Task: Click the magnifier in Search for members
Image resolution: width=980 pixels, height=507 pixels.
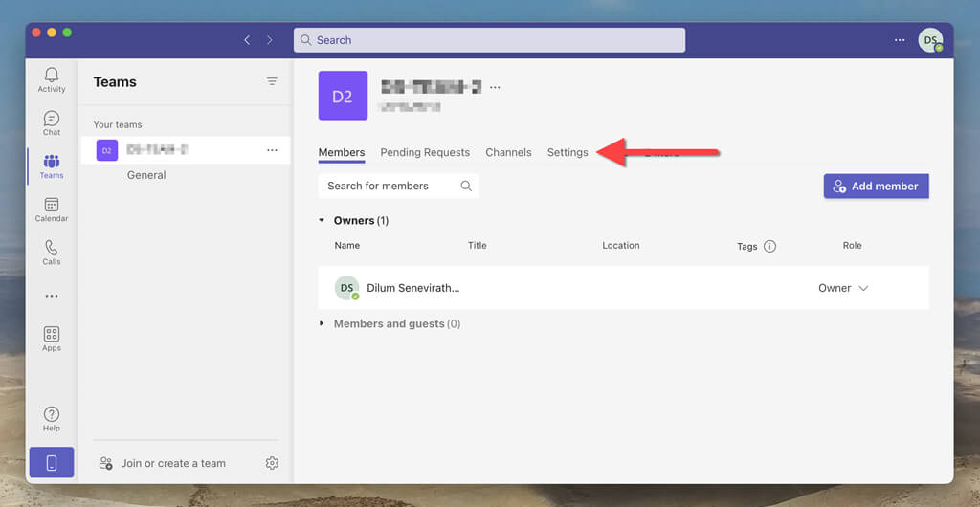Action: tap(466, 186)
